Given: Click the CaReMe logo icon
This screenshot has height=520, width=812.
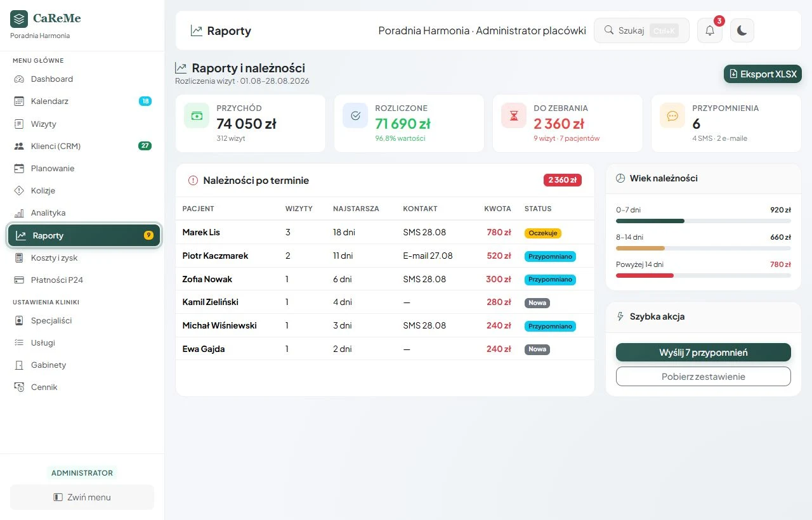Looking at the screenshot, I should point(19,18).
